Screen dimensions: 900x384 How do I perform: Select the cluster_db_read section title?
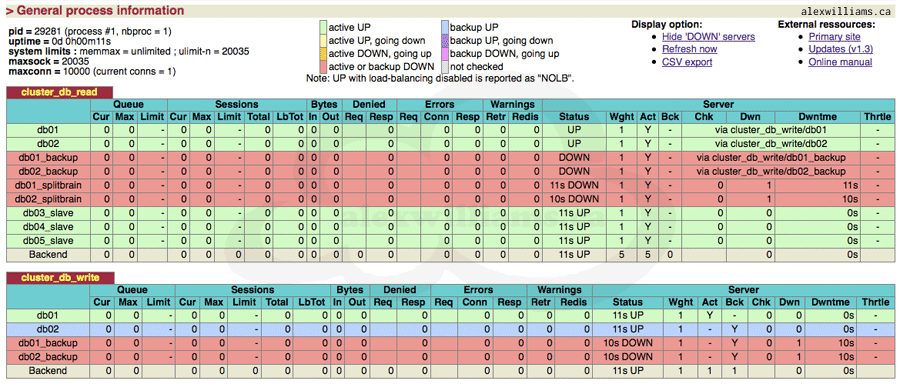pos(59,92)
